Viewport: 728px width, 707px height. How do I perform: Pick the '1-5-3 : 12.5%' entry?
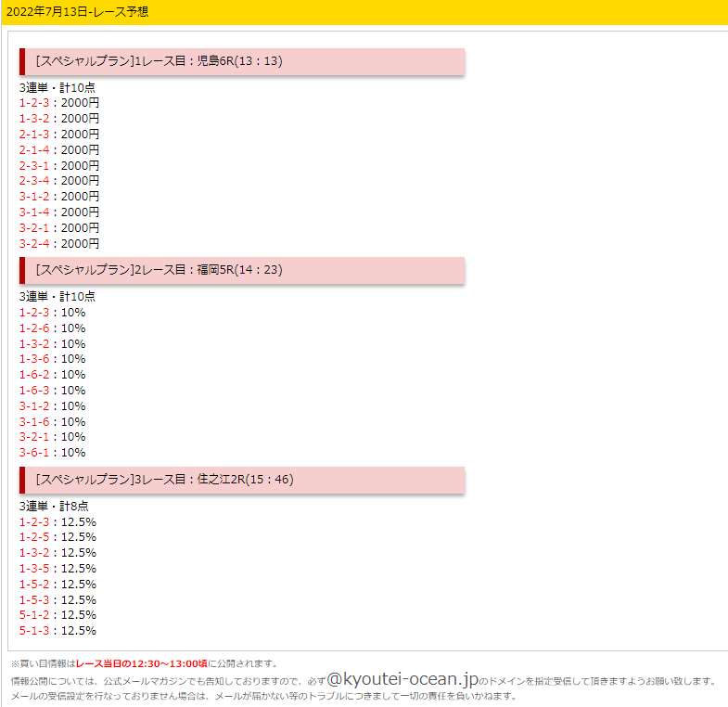[57, 600]
